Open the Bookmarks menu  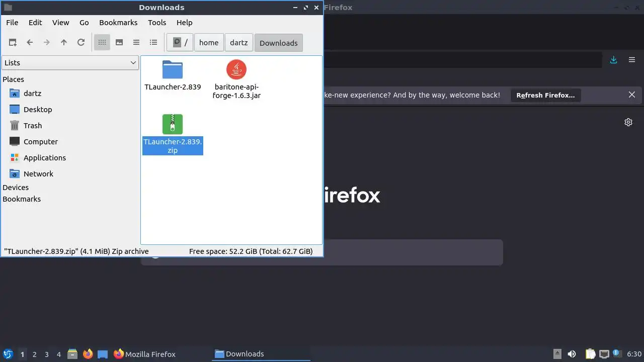coord(118,23)
